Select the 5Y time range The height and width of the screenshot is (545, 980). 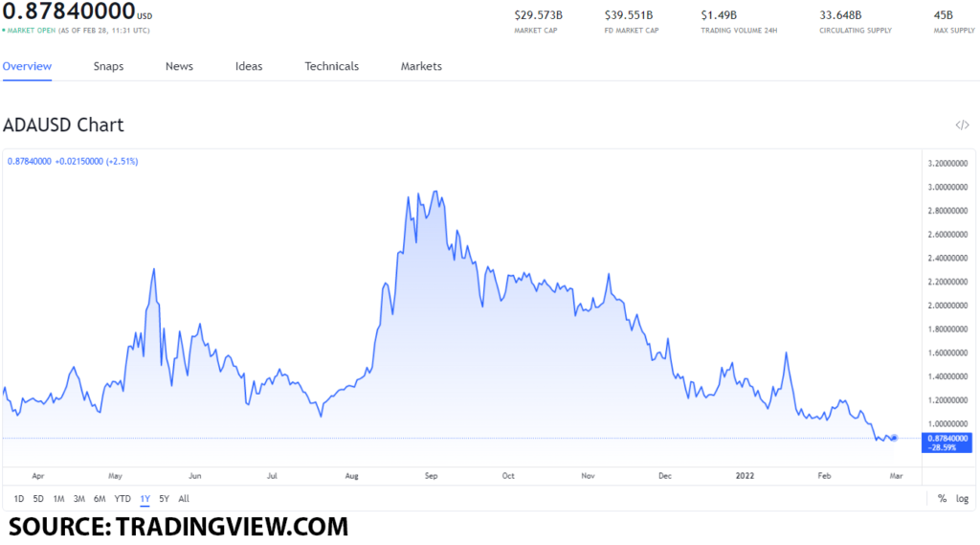point(165,499)
